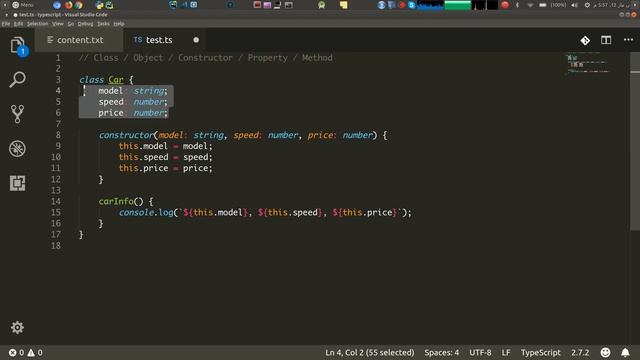
Task: Click the carInfo method name
Action: click(116, 201)
